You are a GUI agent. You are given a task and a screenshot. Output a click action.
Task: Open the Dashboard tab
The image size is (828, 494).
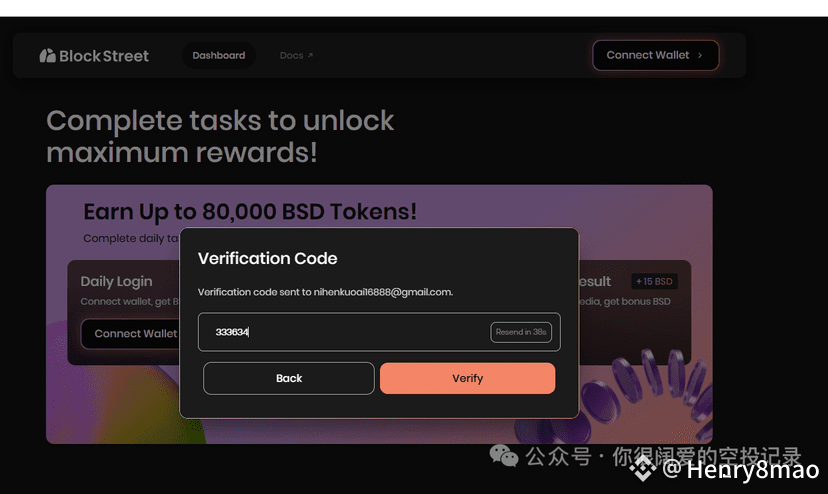[219, 55]
